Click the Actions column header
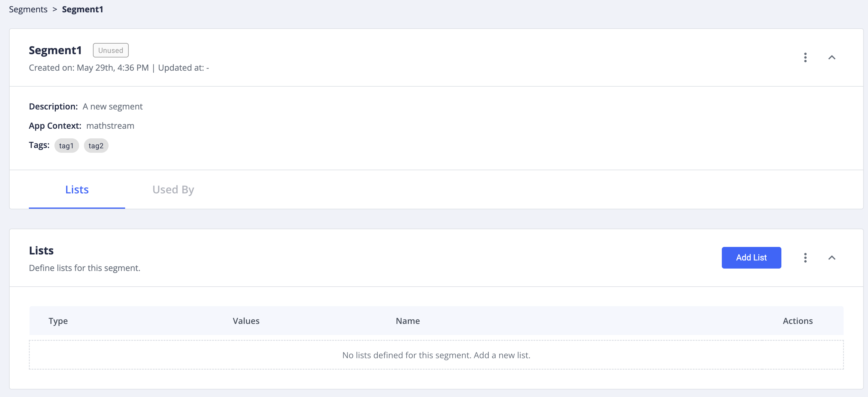 tap(797, 321)
